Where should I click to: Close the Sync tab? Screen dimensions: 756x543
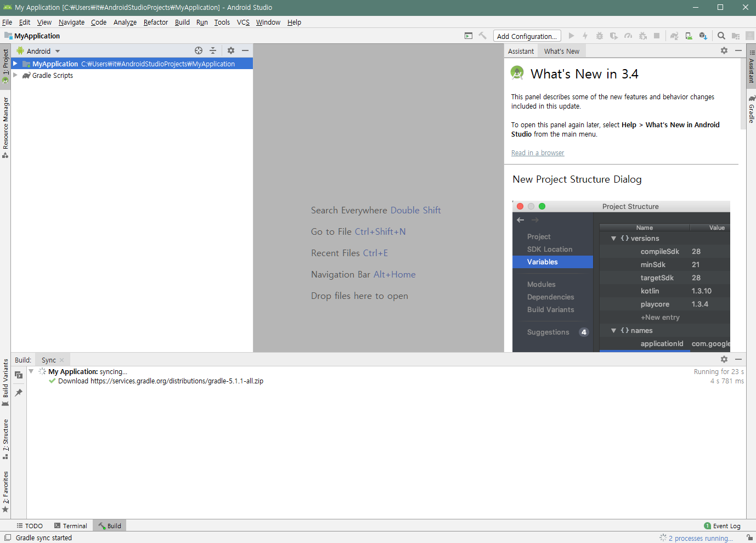[x=62, y=360]
